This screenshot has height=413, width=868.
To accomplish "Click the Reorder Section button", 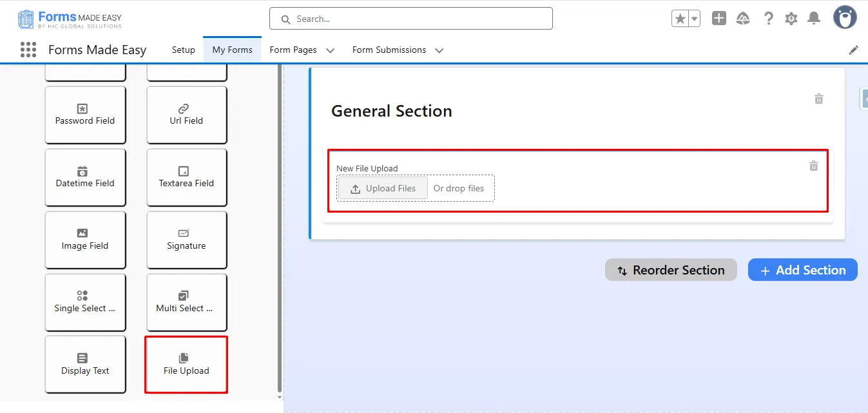I will (670, 270).
